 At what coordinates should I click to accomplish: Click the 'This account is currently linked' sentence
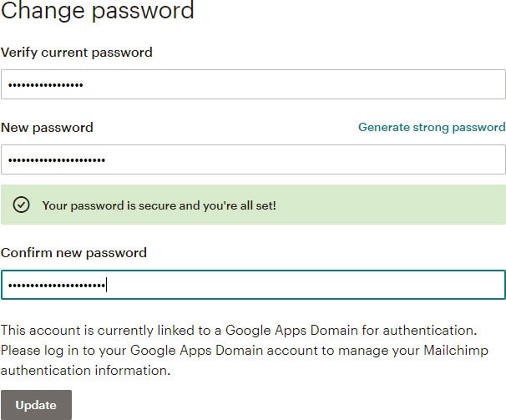[238, 331]
